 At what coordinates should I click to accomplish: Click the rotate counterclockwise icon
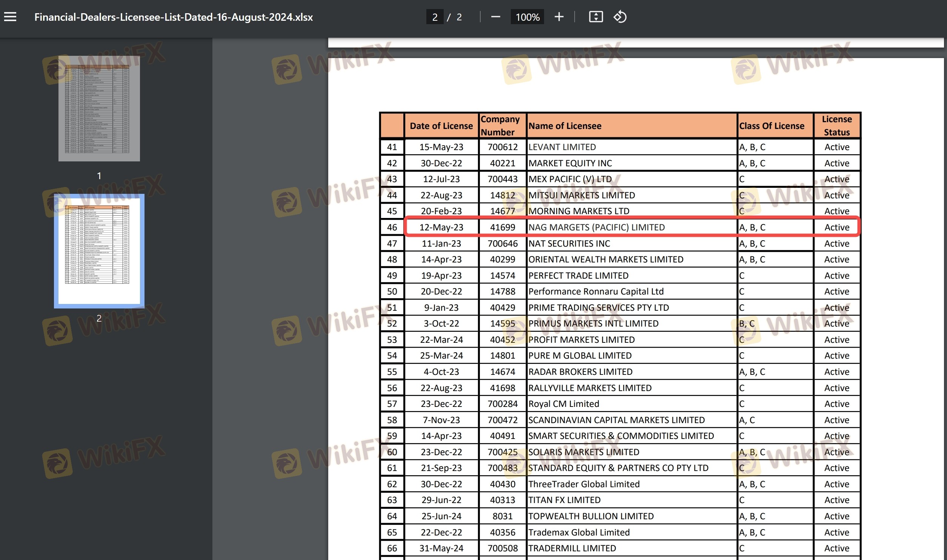point(620,17)
